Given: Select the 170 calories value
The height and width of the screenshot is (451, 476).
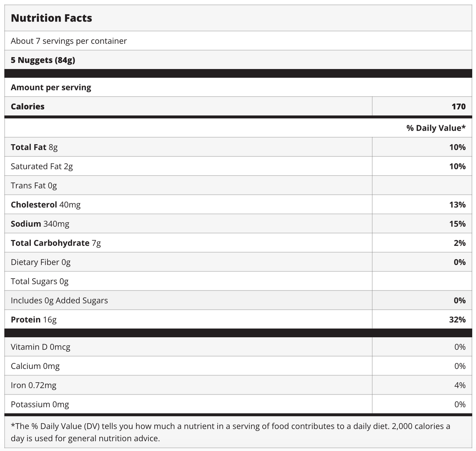Looking at the screenshot, I should [459, 107].
